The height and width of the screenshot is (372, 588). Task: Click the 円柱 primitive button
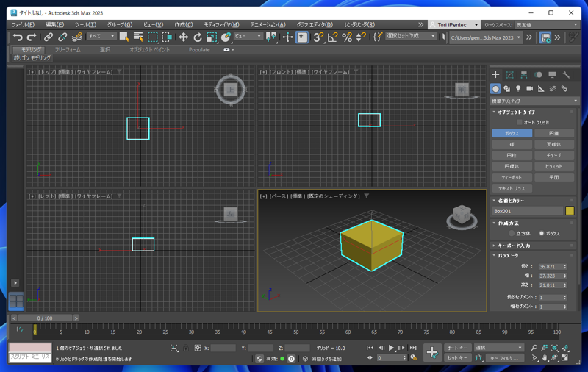tap(512, 155)
